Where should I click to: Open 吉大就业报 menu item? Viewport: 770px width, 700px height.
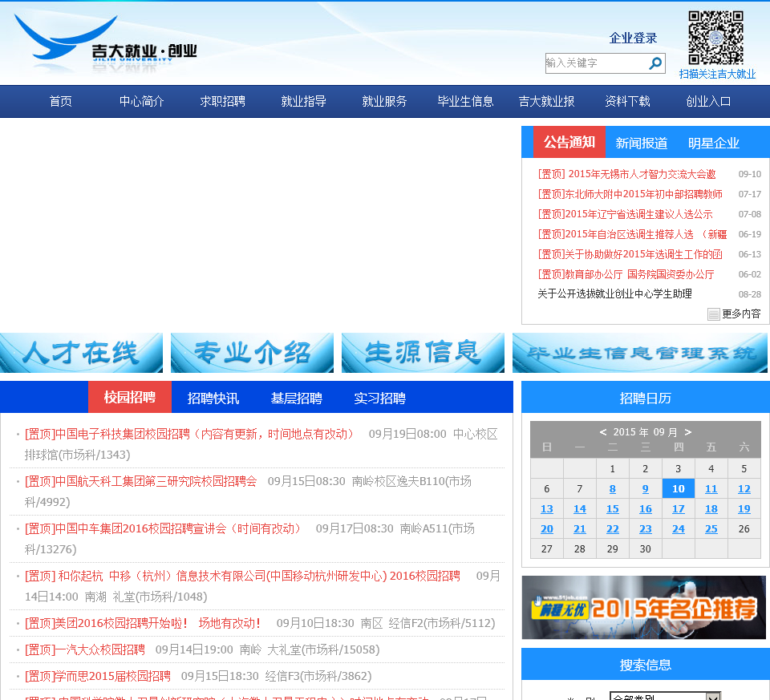[546, 101]
